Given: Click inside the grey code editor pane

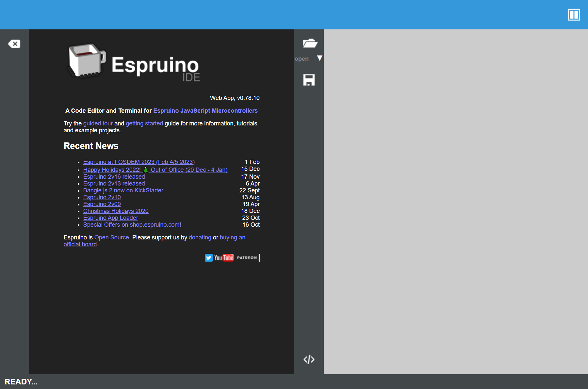Looking at the screenshot, I should 456,202.
